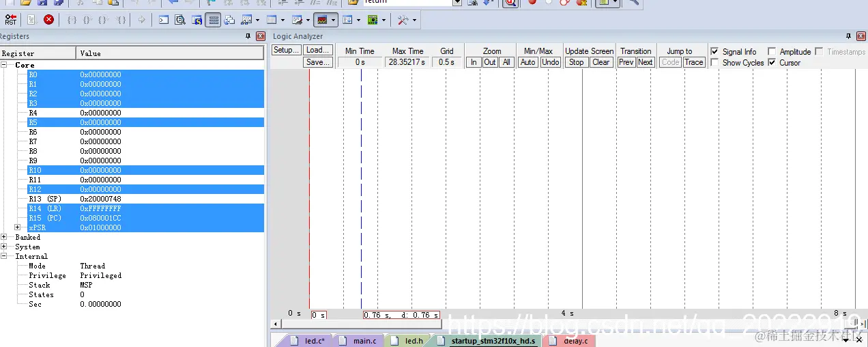Click the Zoom Out button

[x=490, y=62]
